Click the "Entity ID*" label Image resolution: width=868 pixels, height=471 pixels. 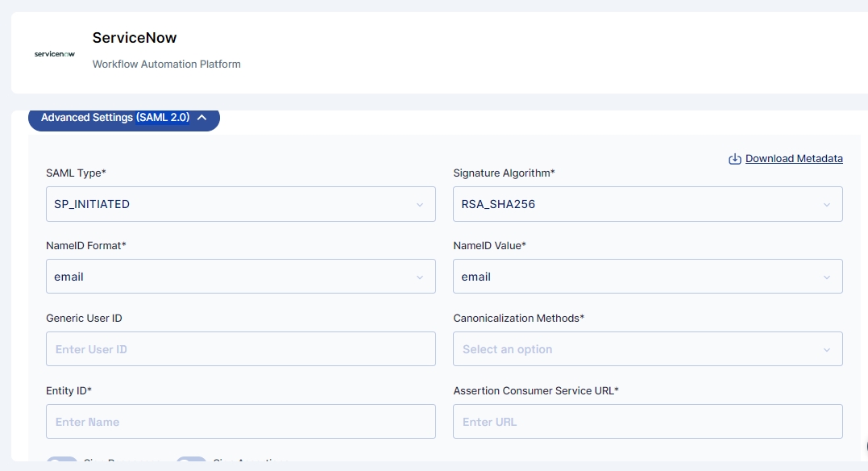(69, 390)
